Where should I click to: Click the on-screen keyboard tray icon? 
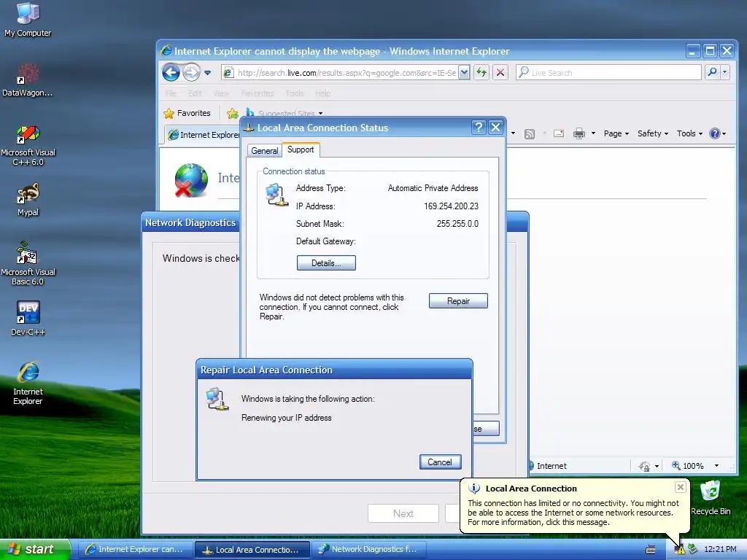[x=650, y=550]
